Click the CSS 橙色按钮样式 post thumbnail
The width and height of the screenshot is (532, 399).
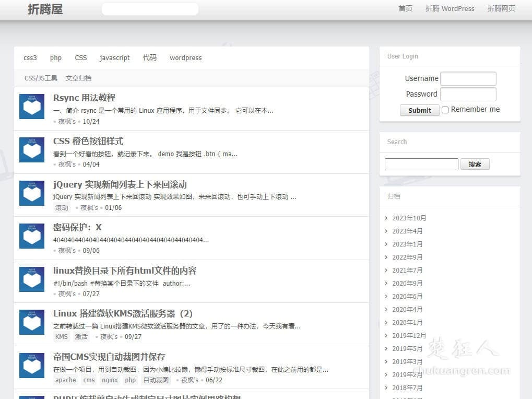31,149
